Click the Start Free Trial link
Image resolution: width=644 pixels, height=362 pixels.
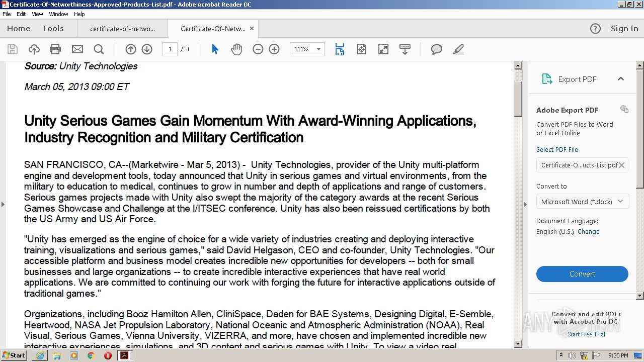tap(586, 334)
